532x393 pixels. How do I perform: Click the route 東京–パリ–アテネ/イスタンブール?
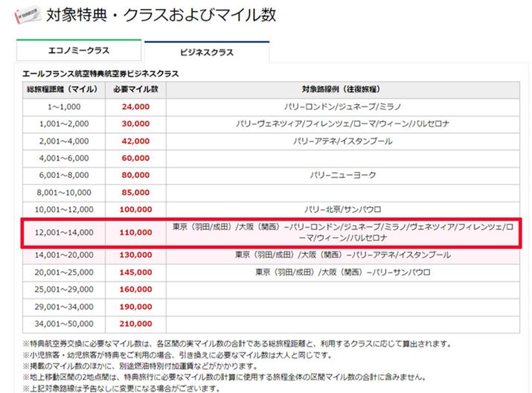pos(343,255)
